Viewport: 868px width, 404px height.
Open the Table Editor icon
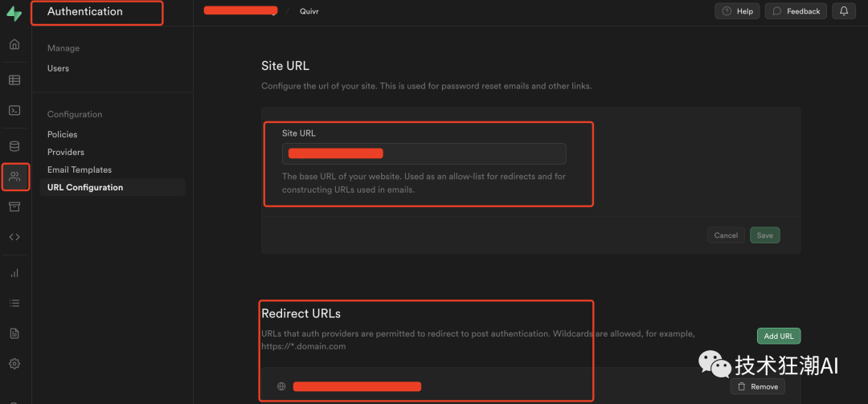[14, 80]
